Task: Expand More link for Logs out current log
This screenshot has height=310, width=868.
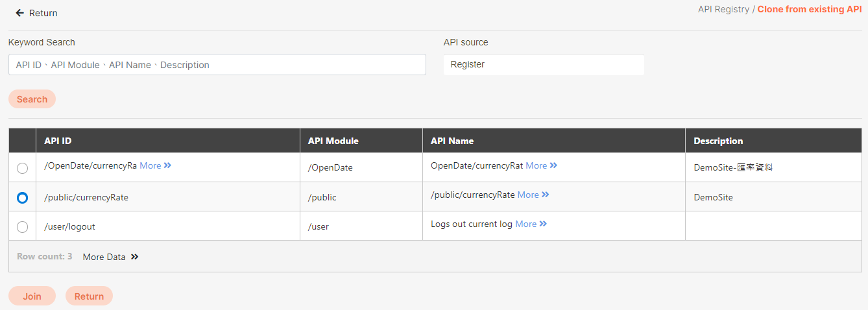Action: point(525,224)
